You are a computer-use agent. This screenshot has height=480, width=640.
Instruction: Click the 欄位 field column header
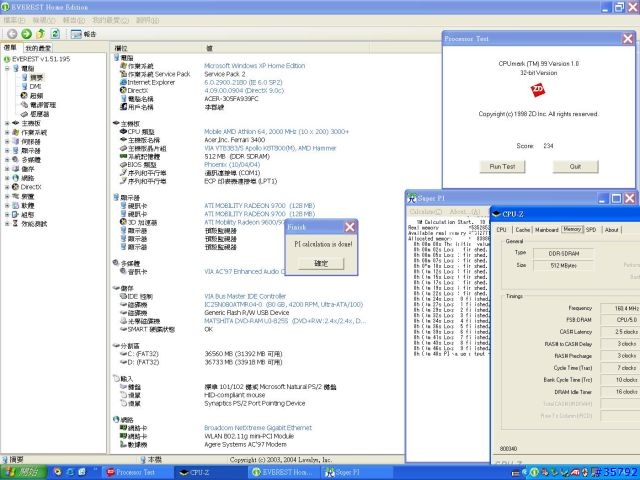156,48
